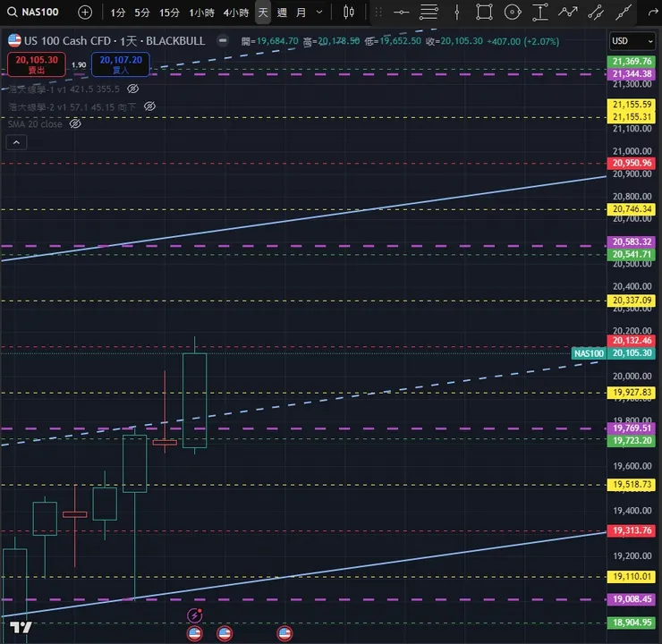The image size is (662, 644).
Task: Click the 20,337.09 yellow price label
Action: 632,301
